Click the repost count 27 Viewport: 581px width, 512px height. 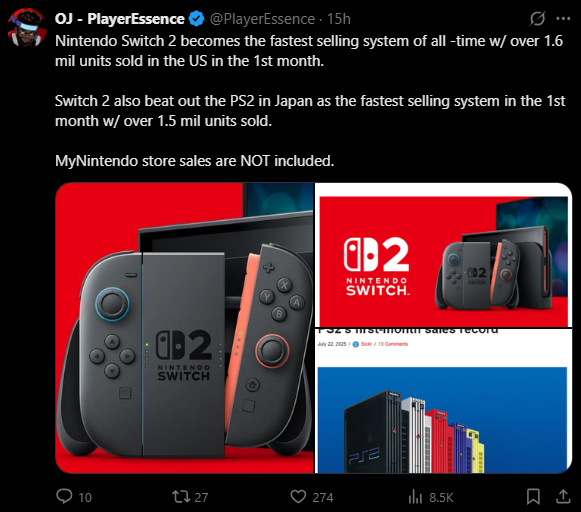coord(201,497)
